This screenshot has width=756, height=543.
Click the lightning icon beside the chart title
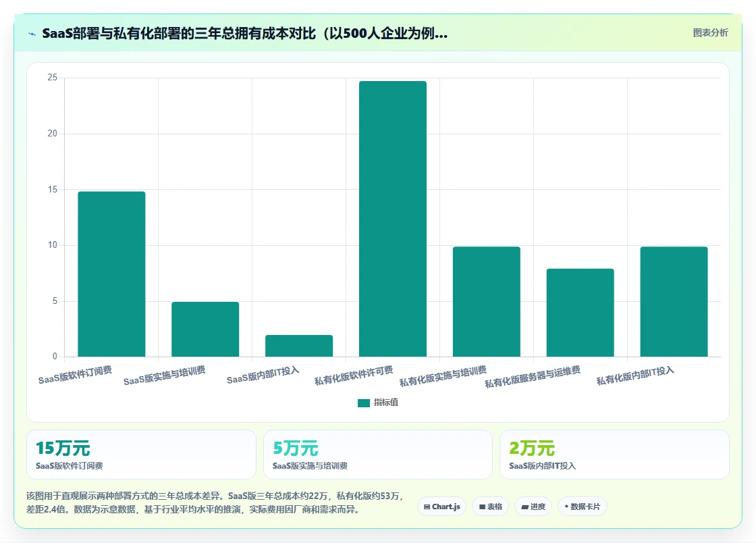tap(32, 34)
